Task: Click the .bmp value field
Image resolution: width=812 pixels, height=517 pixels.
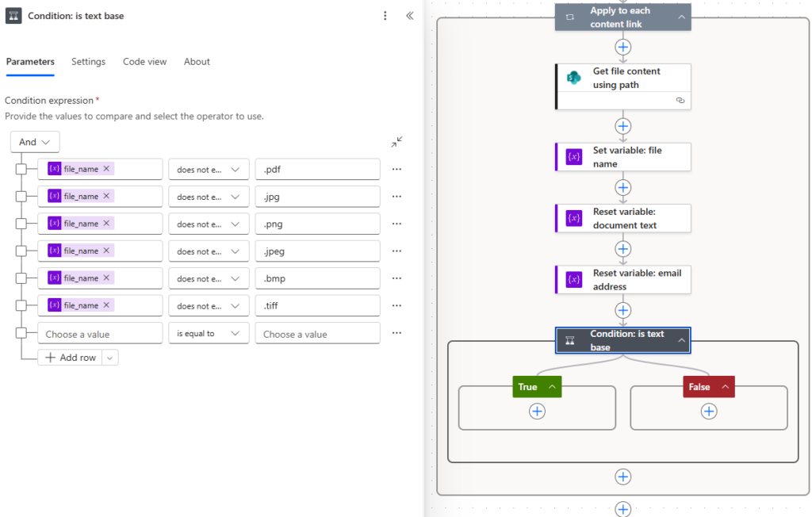Action: tap(317, 278)
